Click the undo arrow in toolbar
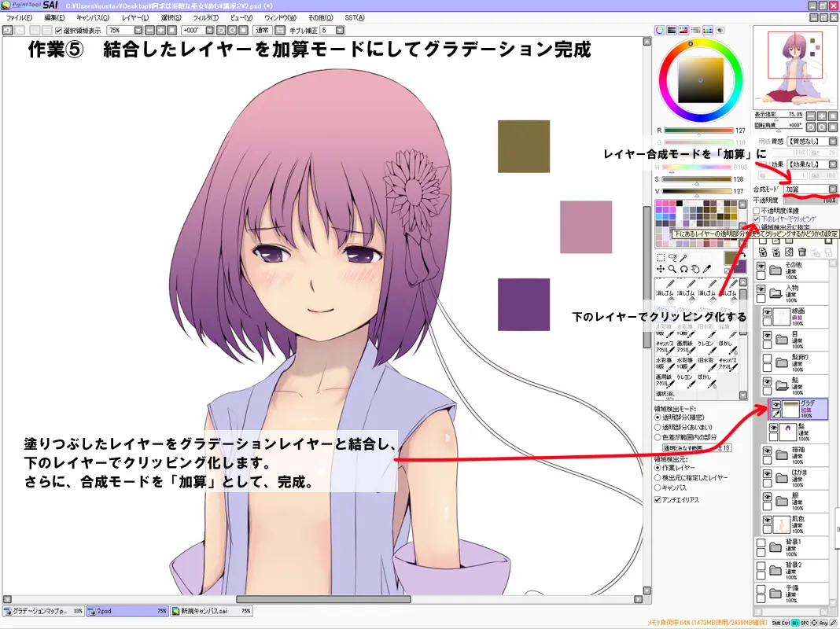Screen dimensions: 840x629 (x=8, y=31)
